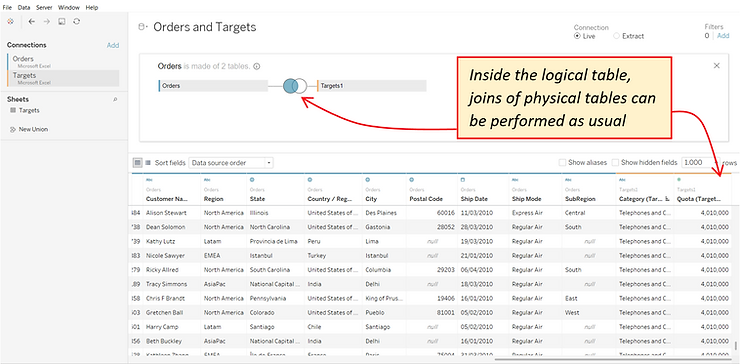Select the Live connection option
This screenshot has width=740, height=364.
(577, 36)
